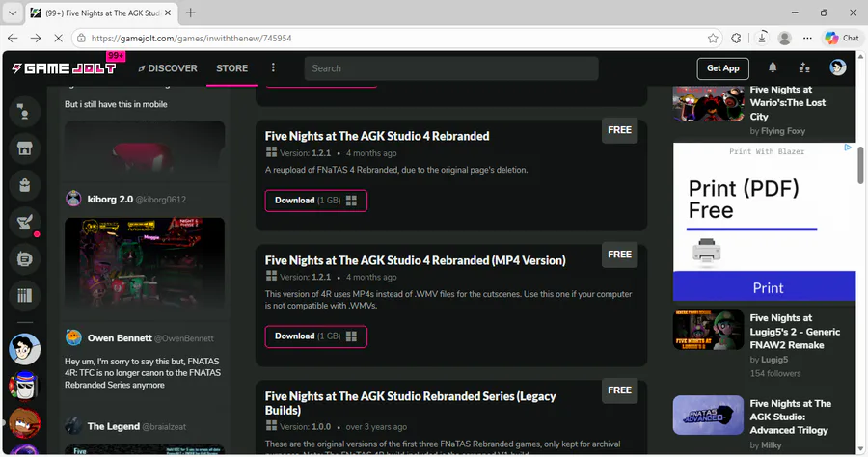Viewport: 868px width, 457px height.
Task: Open Lugig5's 2 game thumbnail
Action: [x=708, y=330]
